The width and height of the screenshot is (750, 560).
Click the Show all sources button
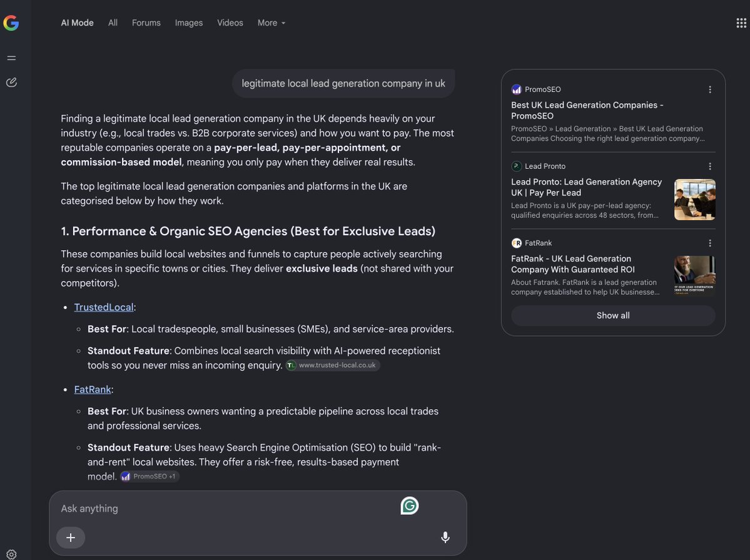(x=613, y=315)
